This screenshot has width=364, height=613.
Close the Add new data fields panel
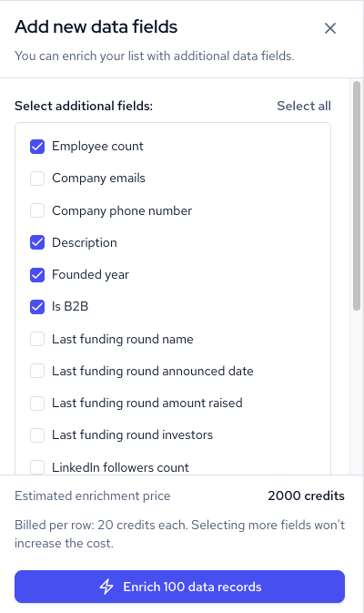(x=330, y=28)
